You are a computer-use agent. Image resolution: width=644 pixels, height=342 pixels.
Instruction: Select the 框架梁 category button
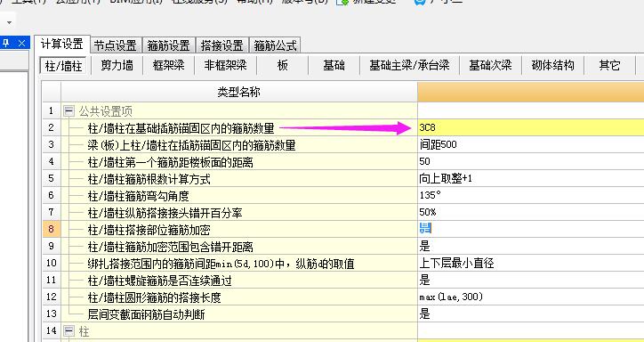click(x=169, y=65)
